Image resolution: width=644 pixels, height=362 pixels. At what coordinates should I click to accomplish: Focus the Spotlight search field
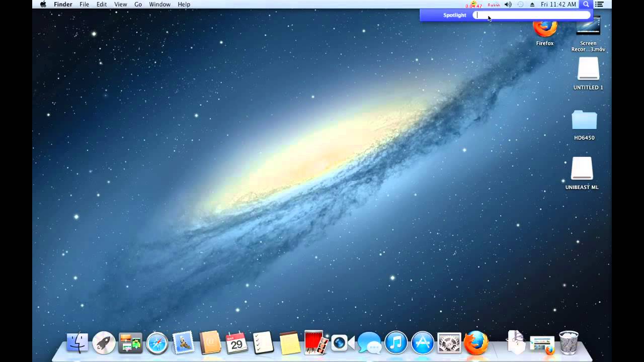pos(531,15)
